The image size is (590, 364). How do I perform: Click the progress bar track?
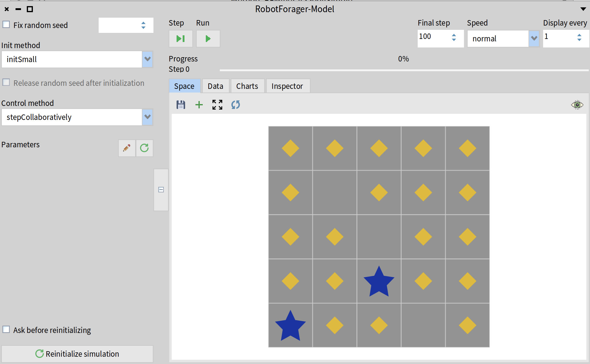click(404, 70)
